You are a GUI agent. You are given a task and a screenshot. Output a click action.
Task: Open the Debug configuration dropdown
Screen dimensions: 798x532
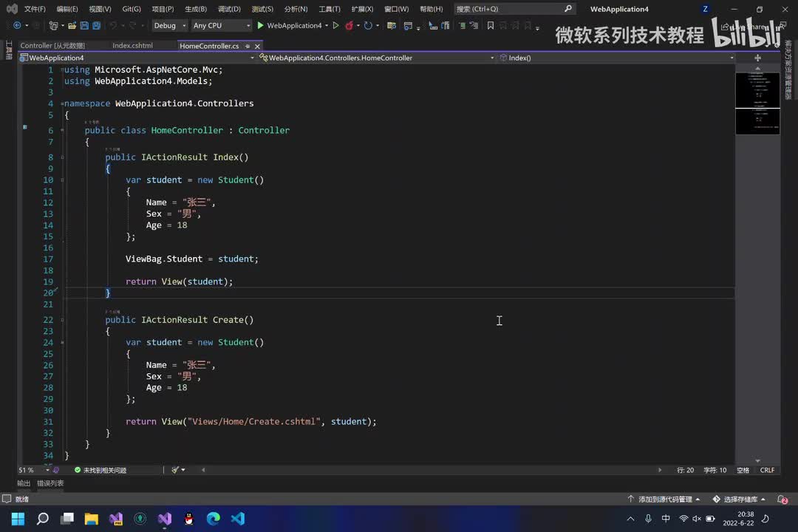pos(169,25)
